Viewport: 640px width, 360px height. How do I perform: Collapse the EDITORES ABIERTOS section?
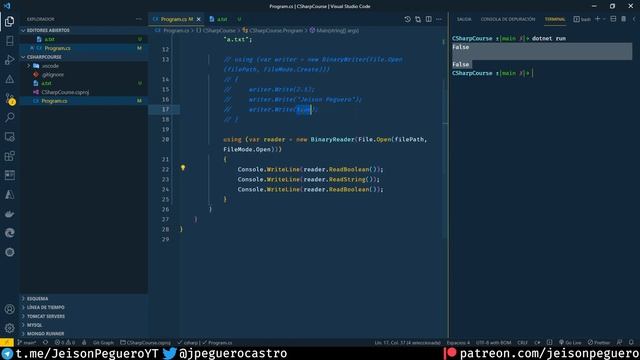coord(84,30)
